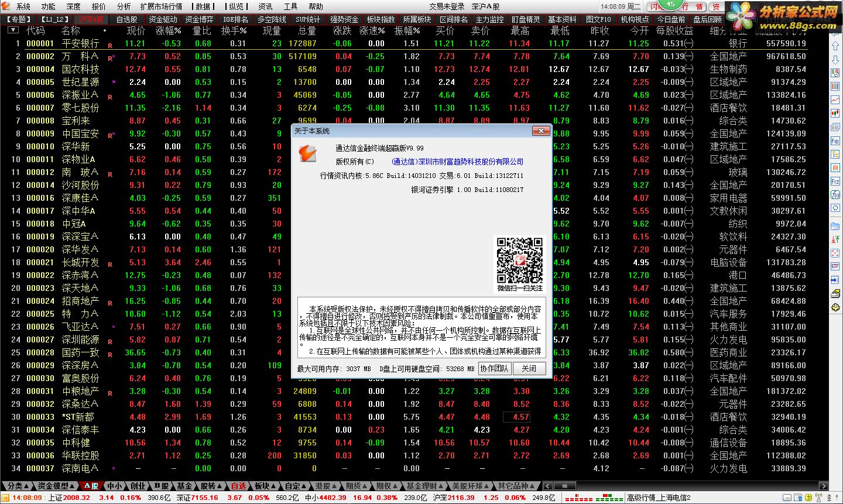Expand the 期货 bottom tab menu
The image size is (843, 504).
pos(357,486)
